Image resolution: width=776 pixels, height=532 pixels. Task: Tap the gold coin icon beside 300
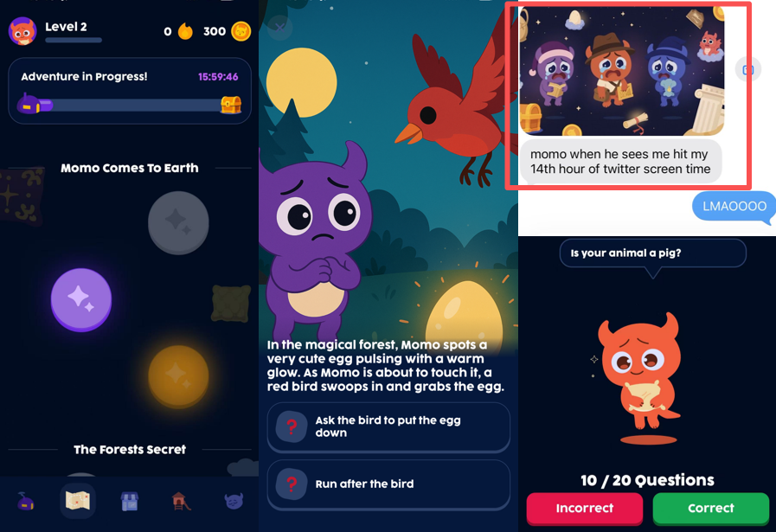point(241,31)
